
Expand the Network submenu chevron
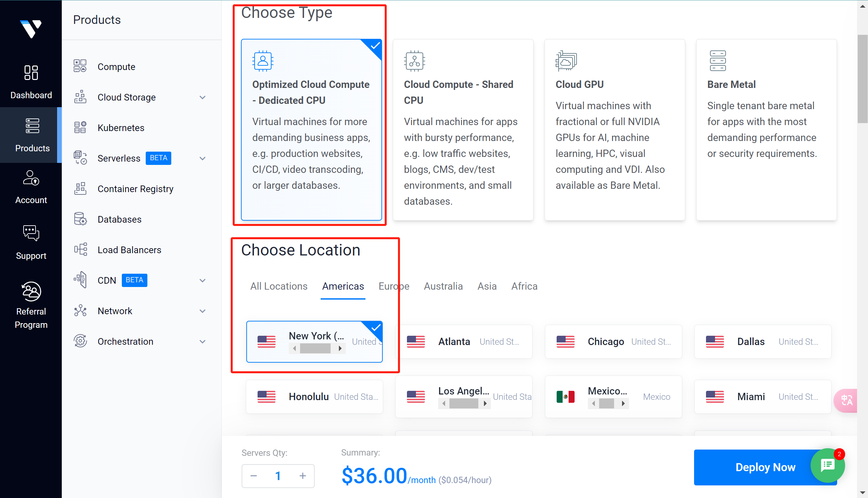tap(202, 311)
